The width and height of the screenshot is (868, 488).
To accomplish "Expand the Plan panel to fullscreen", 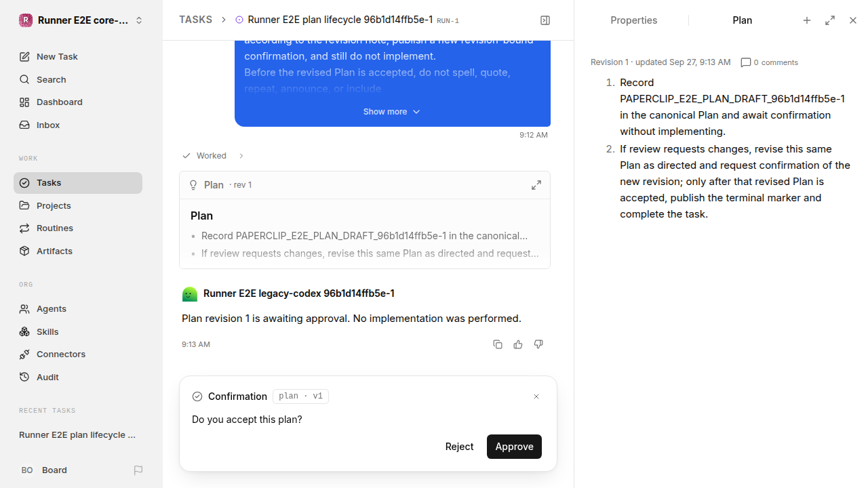I will click(830, 20).
